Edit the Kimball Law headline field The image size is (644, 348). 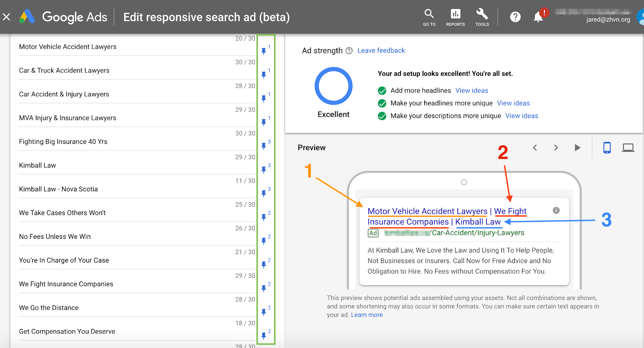[137, 166]
